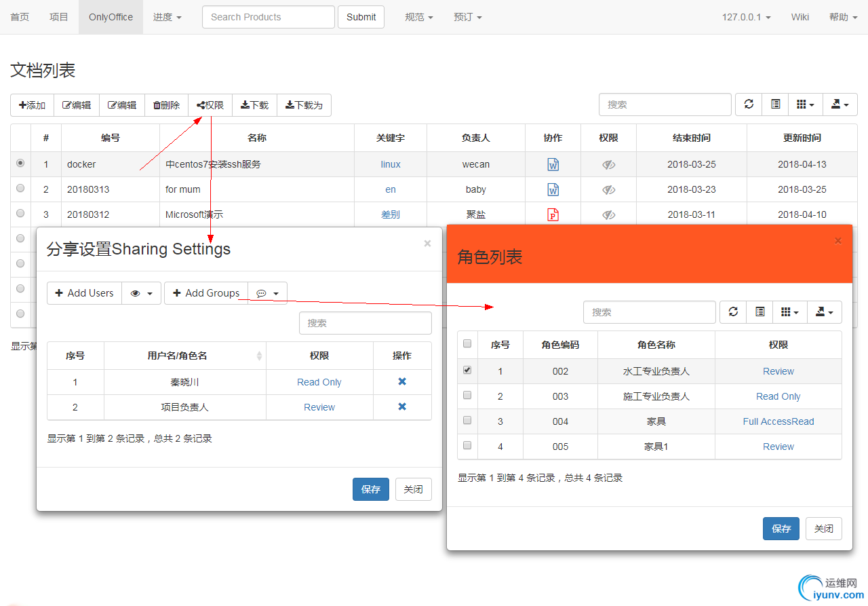Image resolution: width=868 pixels, height=606 pixels.
Task: Expand the 帮助 help menu
Action: click(843, 17)
